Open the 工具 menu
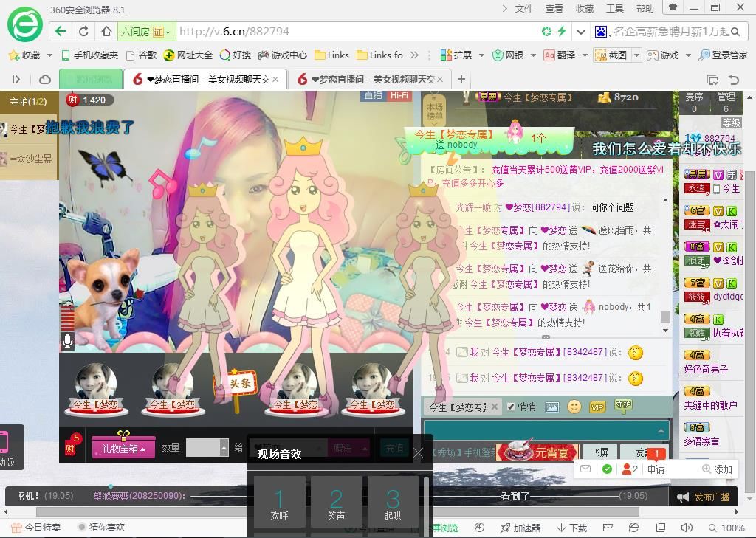756x538 pixels. coord(615,9)
